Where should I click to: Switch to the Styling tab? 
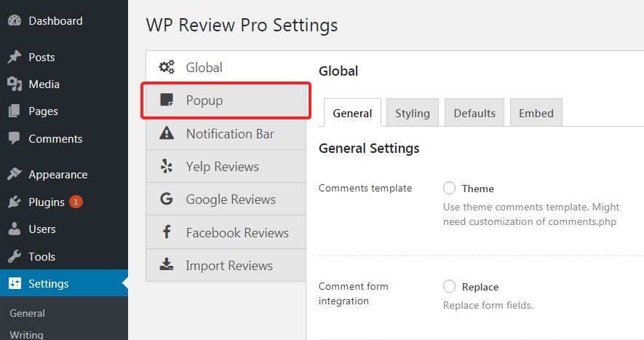pyautogui.click(x=413, y=113)
